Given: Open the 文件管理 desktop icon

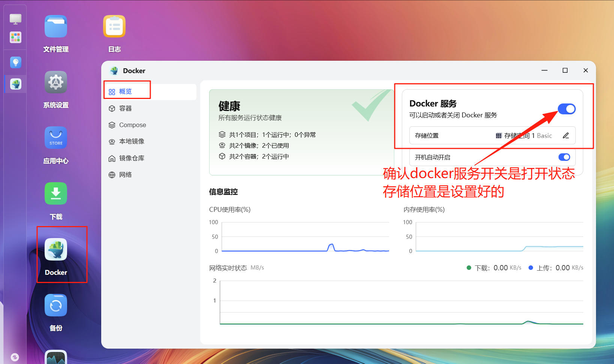Looking at the screenshot, I should [56, 27].
